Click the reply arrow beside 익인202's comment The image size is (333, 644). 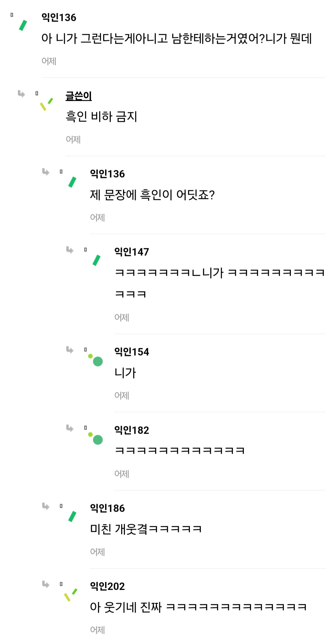(46, 584)
